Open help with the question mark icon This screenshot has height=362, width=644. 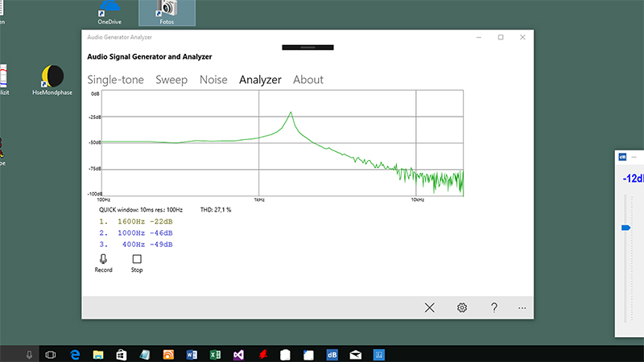[493, 307]
